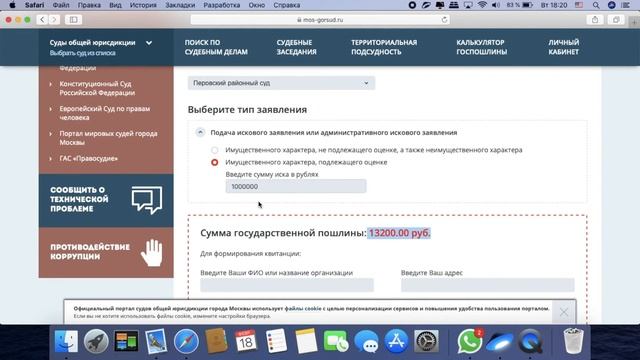Click keyboard input language flag in menu bar

click(579, 5)
